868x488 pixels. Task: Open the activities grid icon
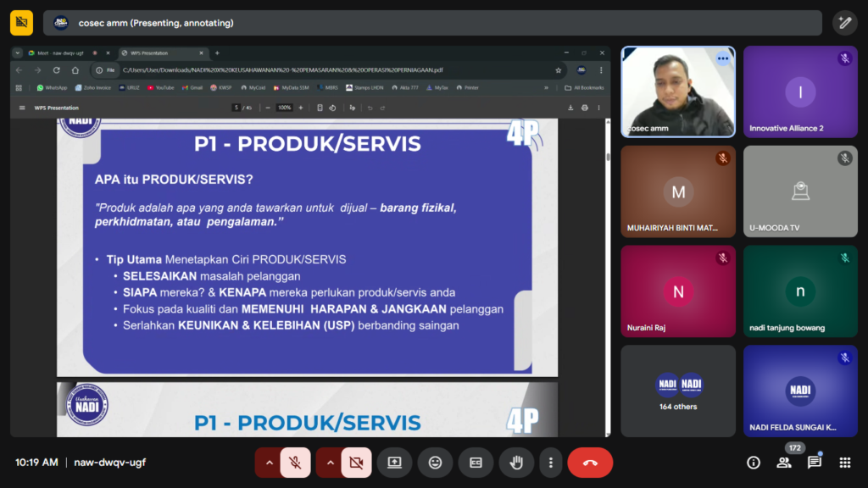click(x=845, y=463)
